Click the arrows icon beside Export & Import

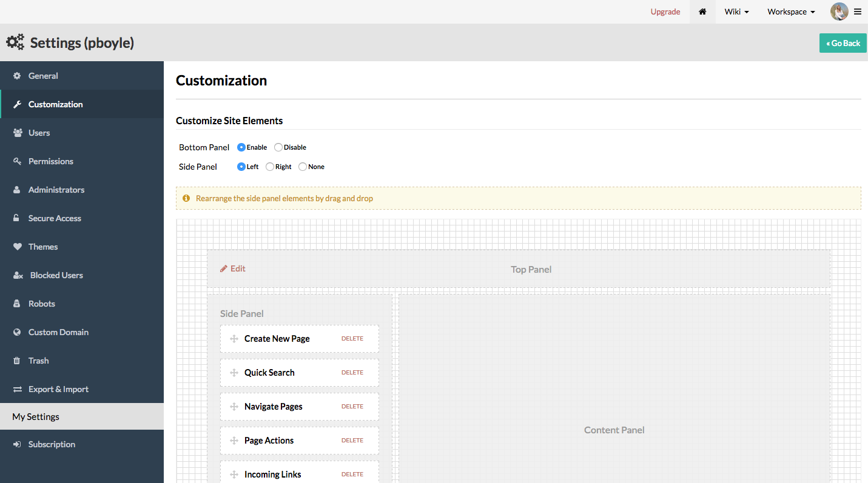click(18, 389)
